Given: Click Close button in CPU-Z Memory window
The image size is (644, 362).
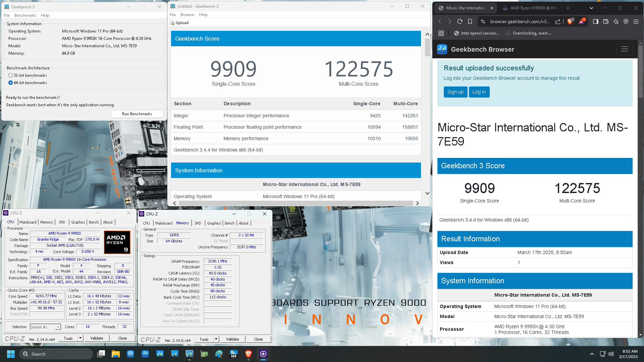Looking at the screenshot, I should 258,339.
